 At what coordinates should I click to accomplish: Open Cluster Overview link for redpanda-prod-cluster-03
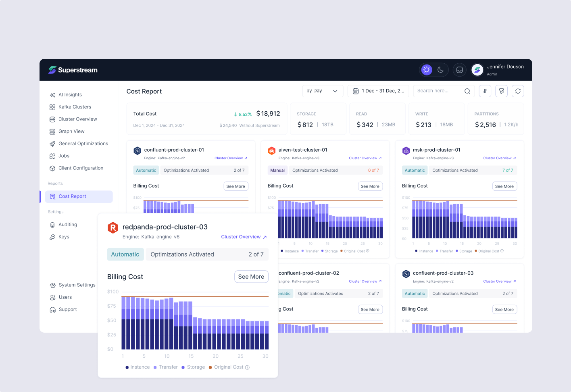tap(244, 237)
